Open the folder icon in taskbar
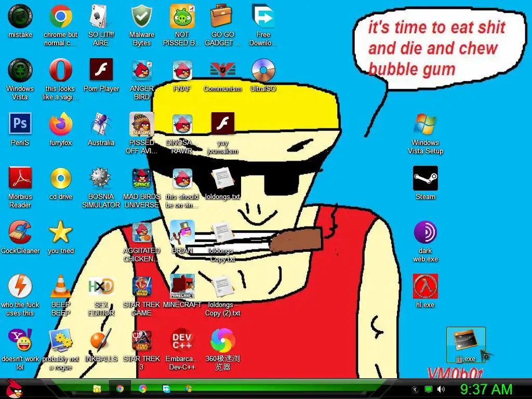Screen dimensions: 532x399 (x=97, y=389)
